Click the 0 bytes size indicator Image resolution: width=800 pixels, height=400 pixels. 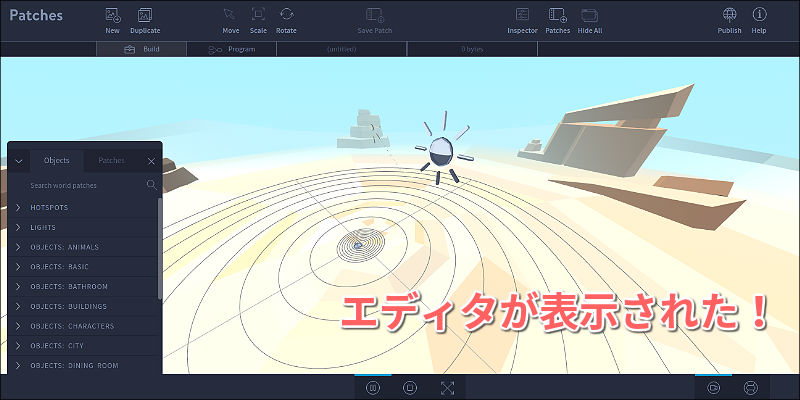(472, 49)
